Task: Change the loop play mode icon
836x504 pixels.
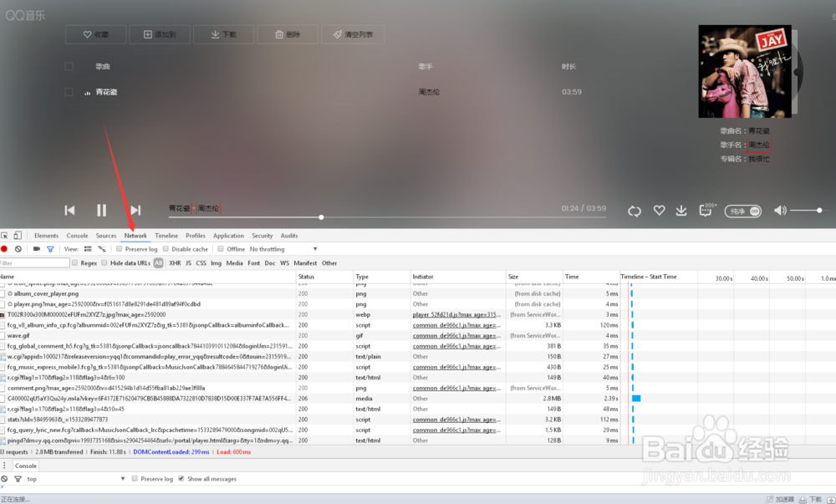Action: 635,211
